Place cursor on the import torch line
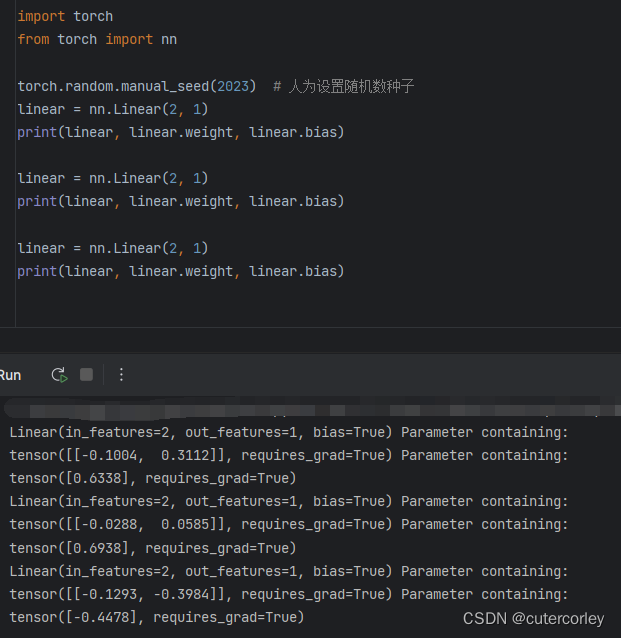Screen dimensions: 621x638 pyautogui.click(x=65, y=17)
